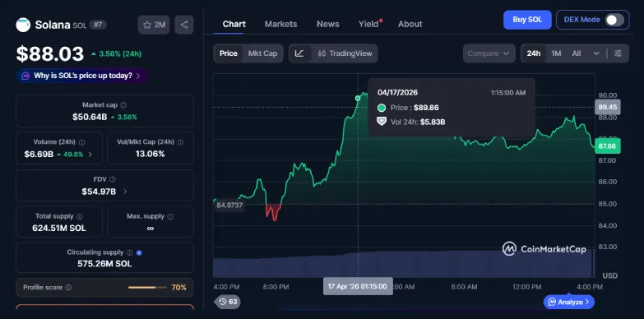Click Vol/Mkt Cap (24h) info icon

[180, 142]
